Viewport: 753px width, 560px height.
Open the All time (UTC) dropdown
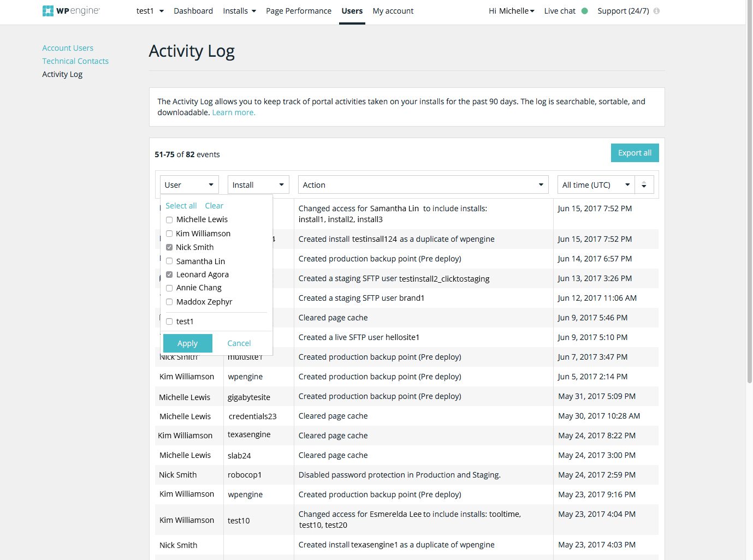coord(596,185)
